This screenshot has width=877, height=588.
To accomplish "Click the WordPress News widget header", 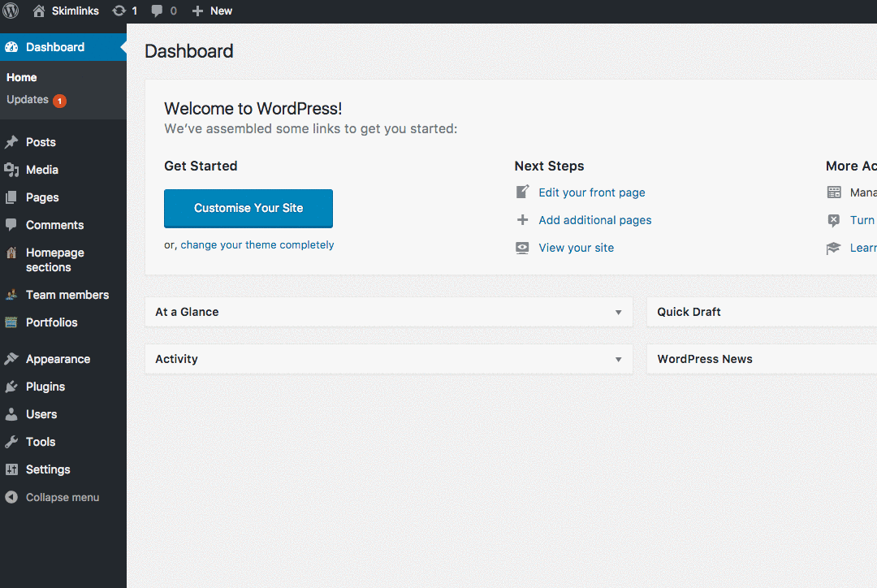I will pyautogui.click(x=762, y=359).
